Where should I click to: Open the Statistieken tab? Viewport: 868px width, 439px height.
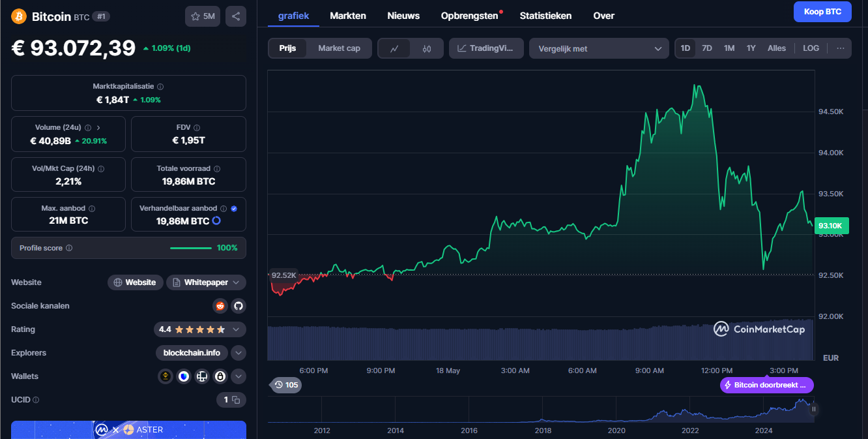click(x=545, y=16)
